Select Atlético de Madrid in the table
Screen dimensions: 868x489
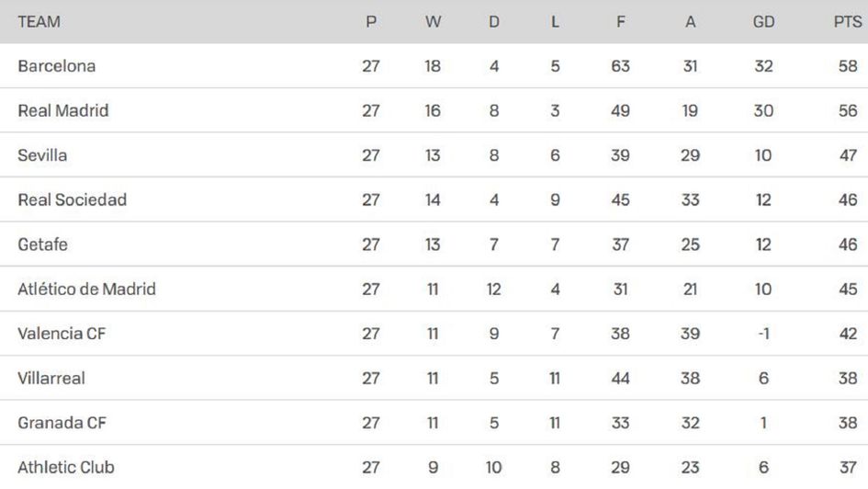86,289
